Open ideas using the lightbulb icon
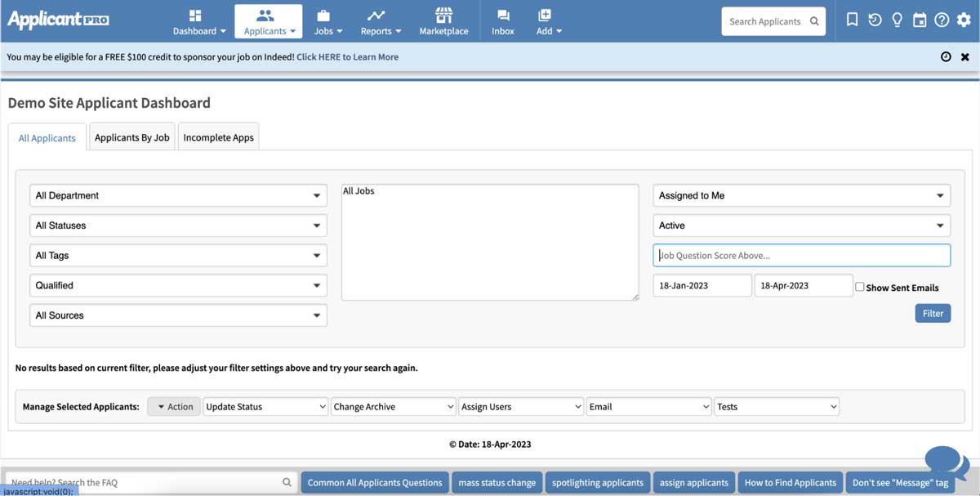The height and width of the screenshot is (496, 980). 897,19
